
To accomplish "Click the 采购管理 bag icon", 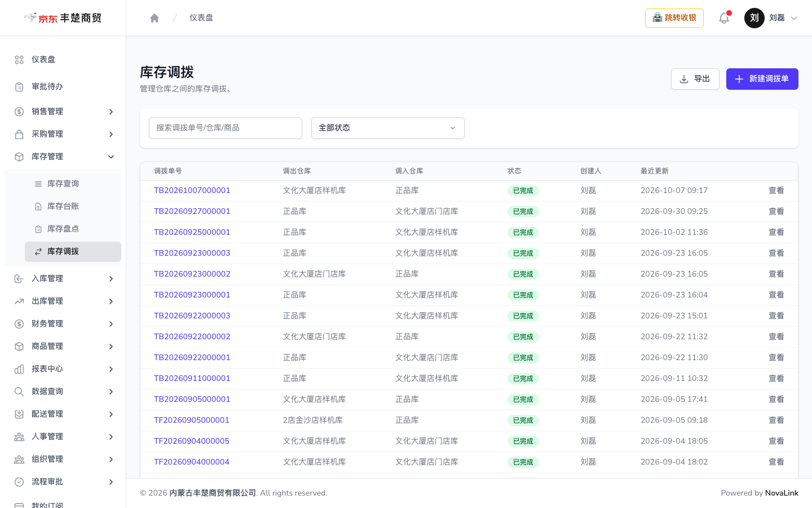I will coord(19,134).
